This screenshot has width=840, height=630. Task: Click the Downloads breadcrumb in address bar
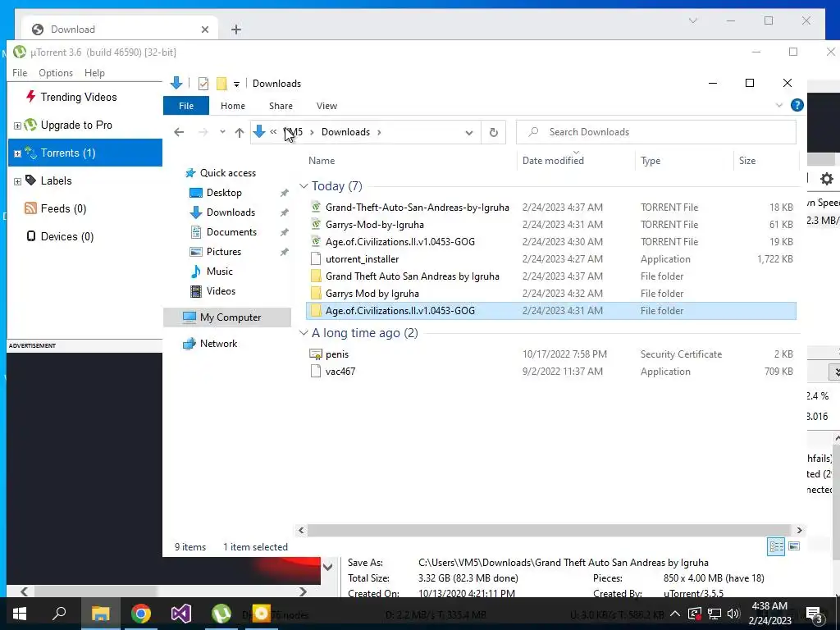click(x=345, y=132)
